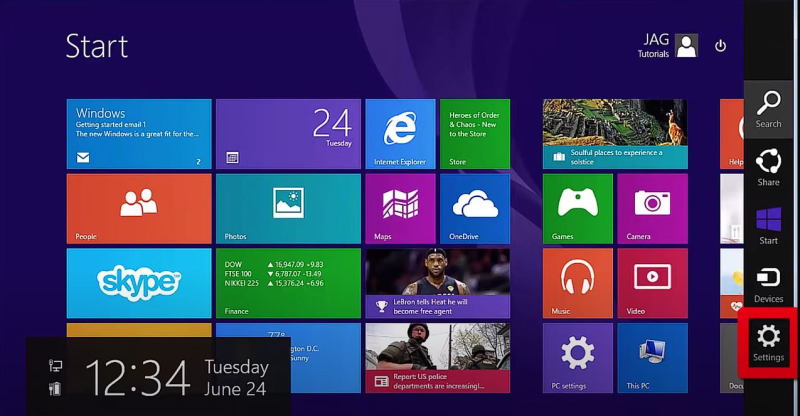Click the Tuesday June 24 date text
800x416 pixels.
click(x=237, y=378)
